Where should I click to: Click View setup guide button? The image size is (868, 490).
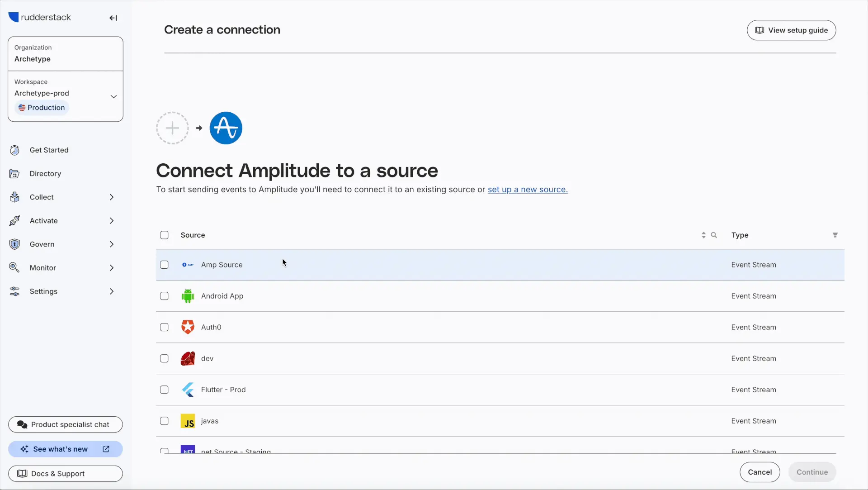(x=791, y=30)
